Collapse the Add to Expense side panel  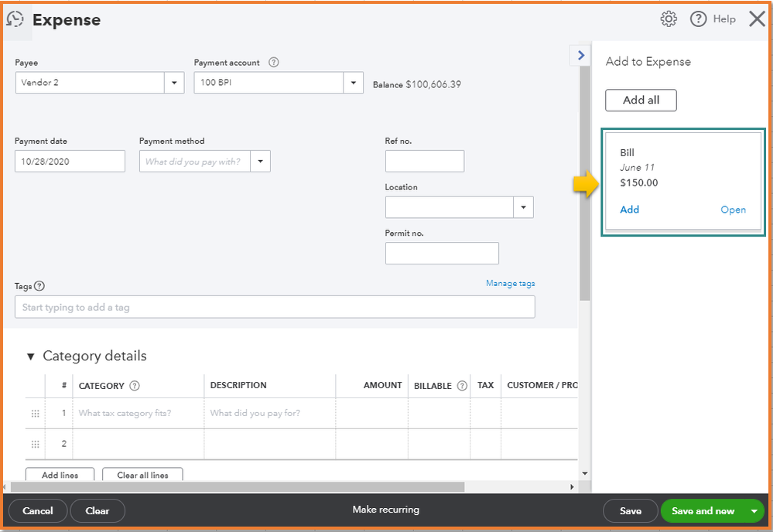click(x=580, y=56)
